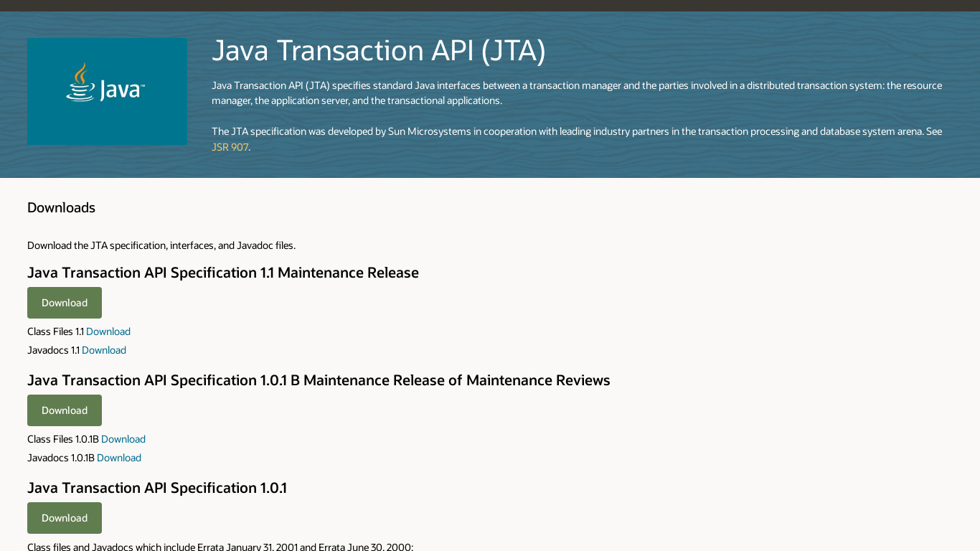The height and width of the screenshot is (551, 980).
Task: Download Class Files 1.0.1B
Action: [123, 439]
